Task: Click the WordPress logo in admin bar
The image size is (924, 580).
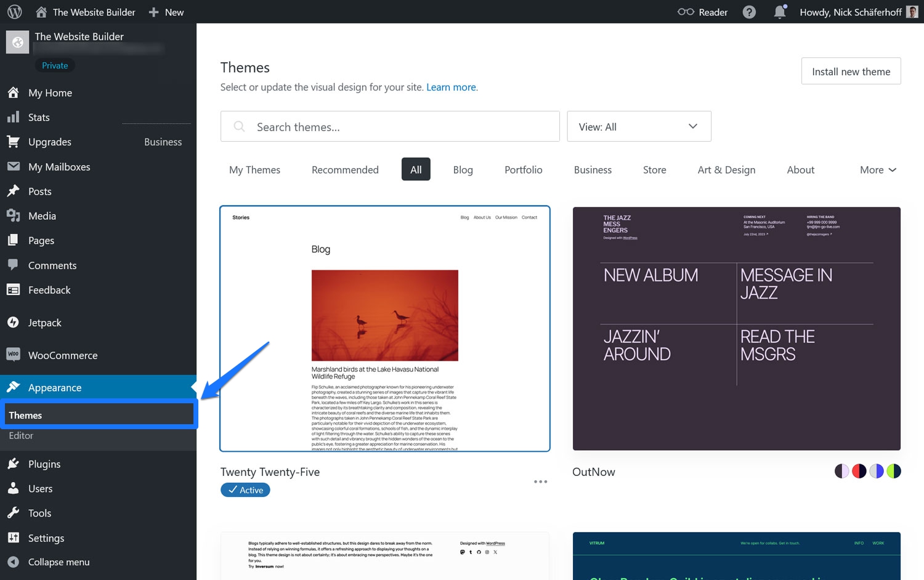Action: [15, 12]
